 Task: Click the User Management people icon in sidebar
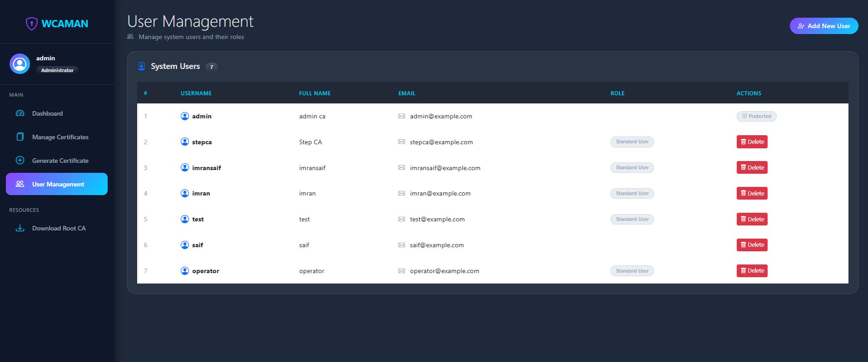pyautogui.click(x=20, y=184)
